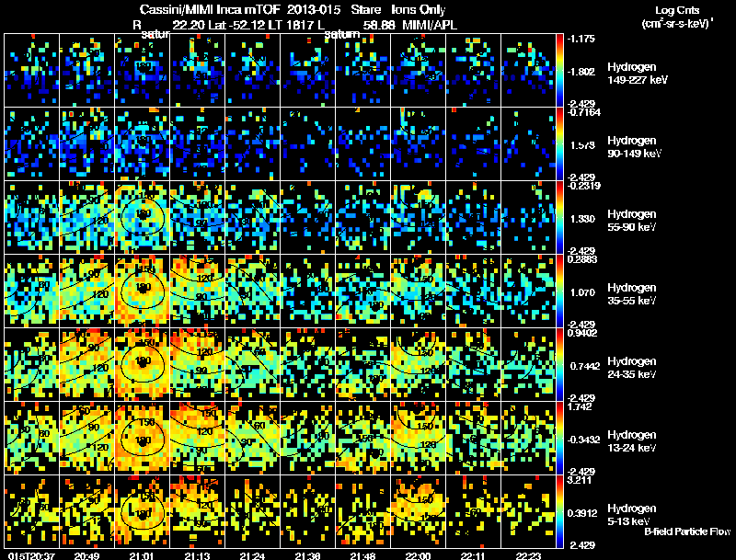
Task: Click the color bar for Hydrogen 149-227 keV
Action: [559, 71]
